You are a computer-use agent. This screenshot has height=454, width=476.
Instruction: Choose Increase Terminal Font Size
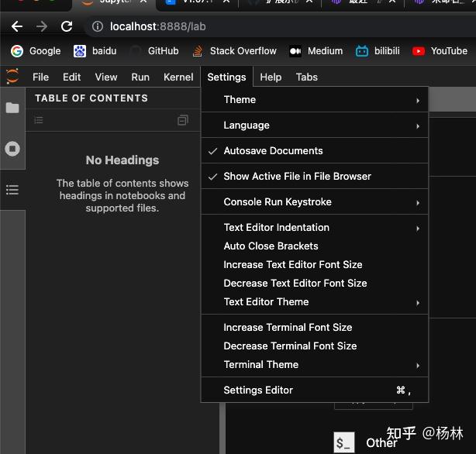coord(315,327)
